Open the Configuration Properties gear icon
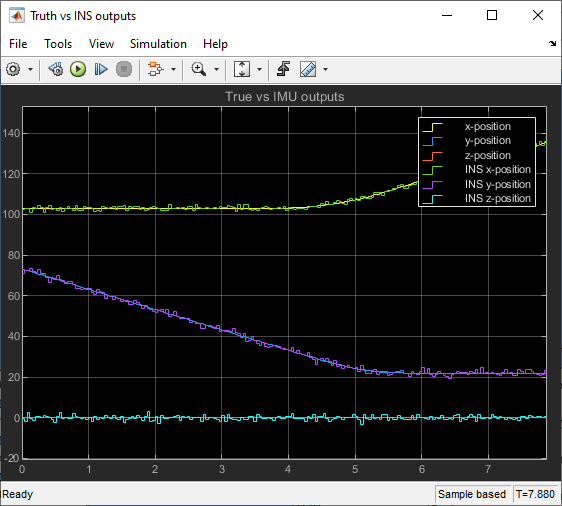 13,69
